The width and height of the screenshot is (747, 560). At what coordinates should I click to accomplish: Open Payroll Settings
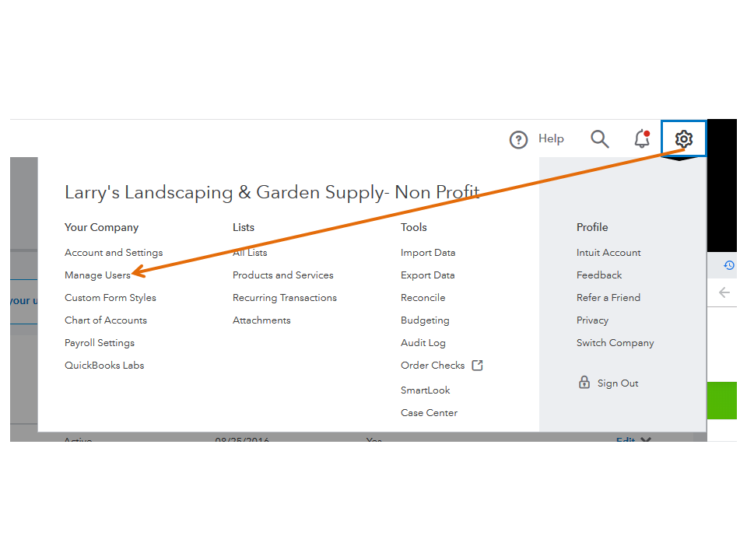[100, 343]
